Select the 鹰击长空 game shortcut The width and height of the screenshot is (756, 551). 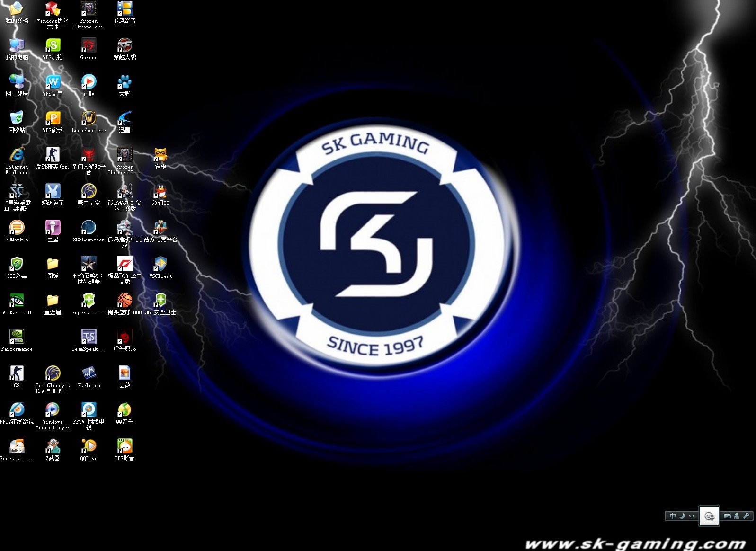[x=89, y=191]
